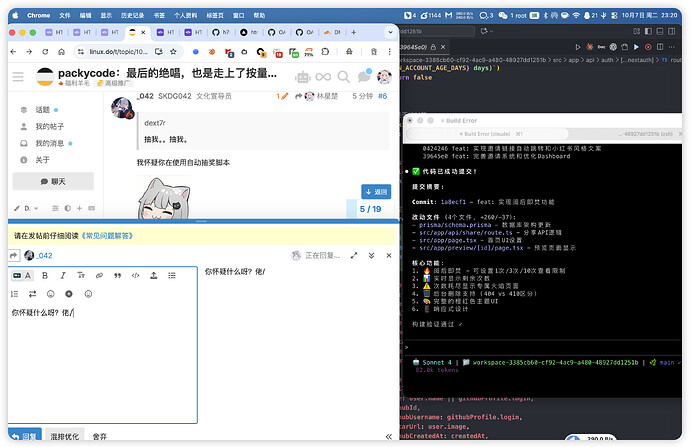Click the solid round icon in editor toolbar

click(69, 294)
